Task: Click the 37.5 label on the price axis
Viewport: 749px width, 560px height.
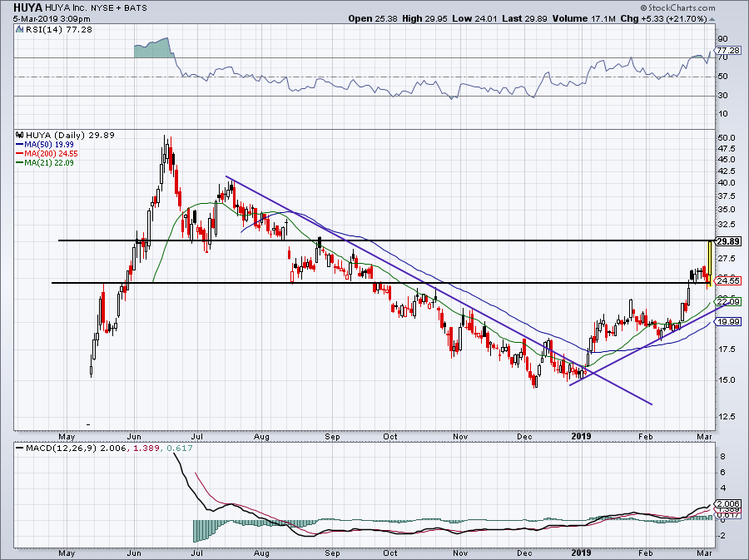Action: [726, 196]
